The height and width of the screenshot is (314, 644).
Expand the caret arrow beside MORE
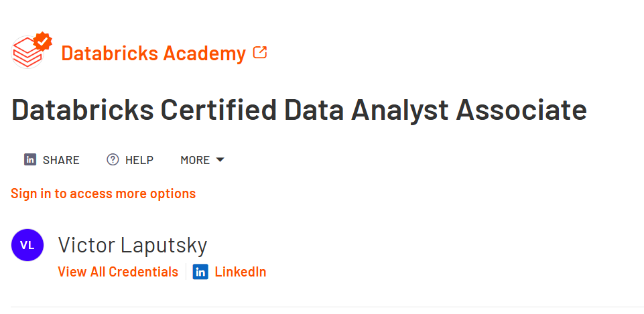coord(220,159)
